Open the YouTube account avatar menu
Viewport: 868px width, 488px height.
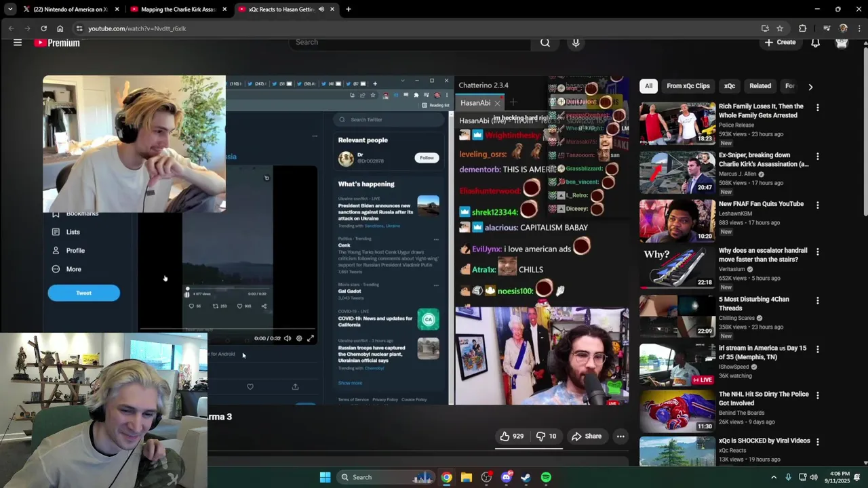842,43
